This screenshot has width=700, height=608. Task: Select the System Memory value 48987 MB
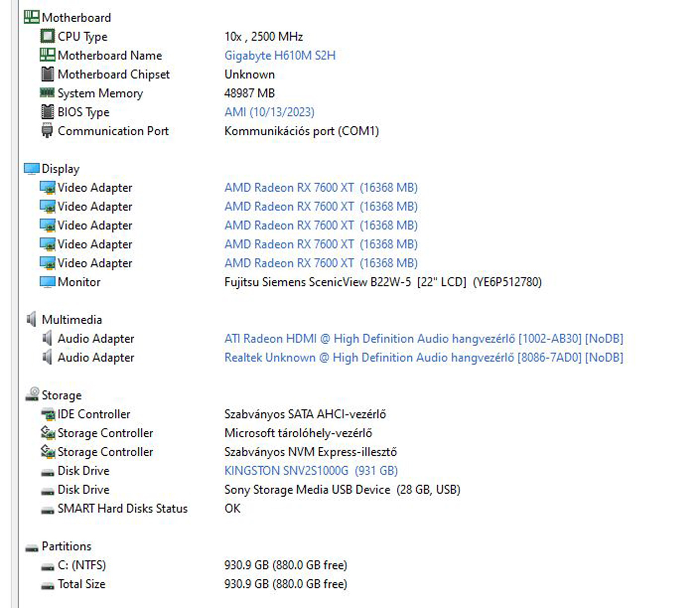(249, 93)
